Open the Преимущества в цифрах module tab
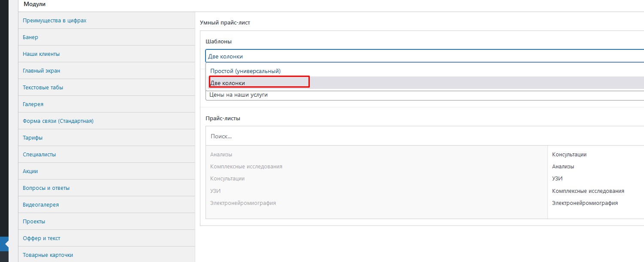The width and height of the screenshot is (644, 262). (54, 21)
